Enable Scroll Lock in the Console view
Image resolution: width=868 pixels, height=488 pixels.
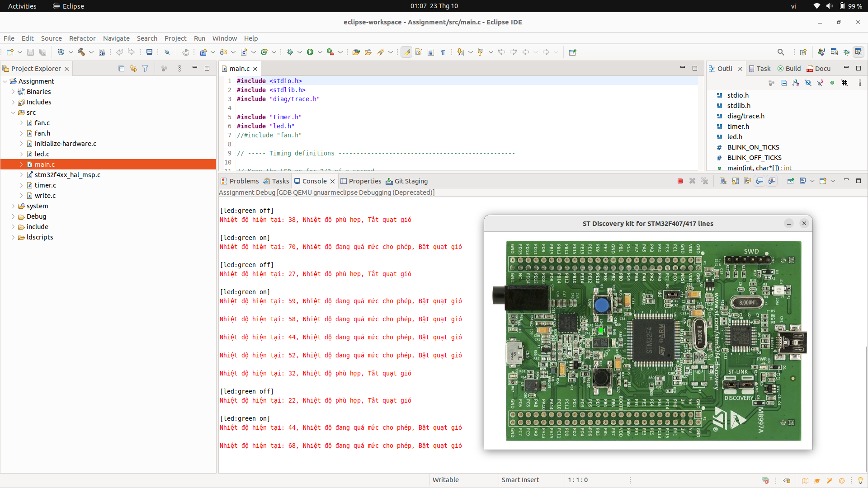[x=736, y=181]
